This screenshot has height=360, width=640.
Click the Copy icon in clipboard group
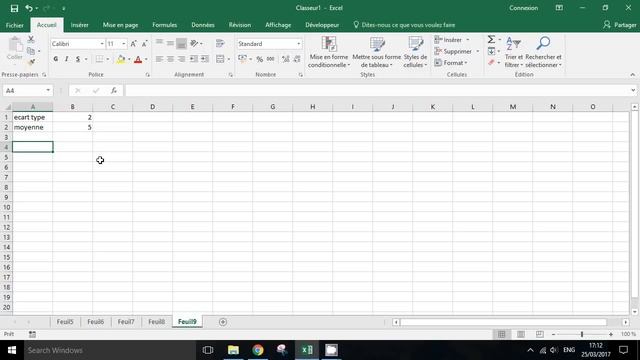click(x=31, y=51)
